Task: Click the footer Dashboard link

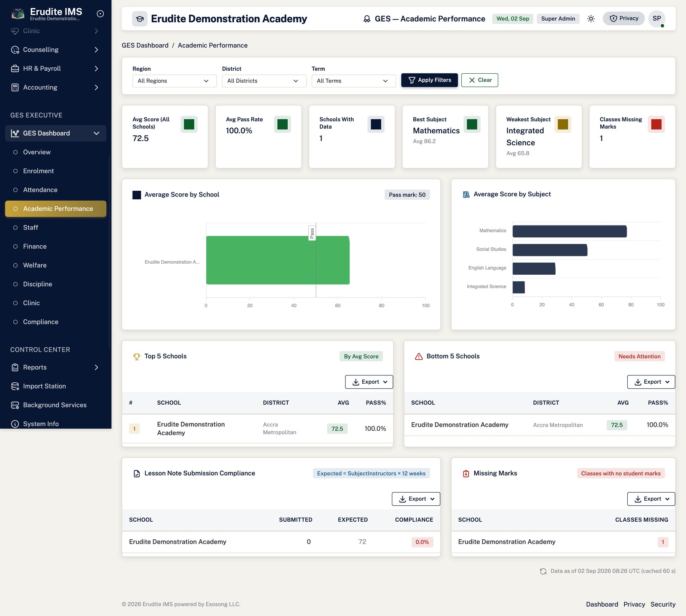Action: coord(602,604)
